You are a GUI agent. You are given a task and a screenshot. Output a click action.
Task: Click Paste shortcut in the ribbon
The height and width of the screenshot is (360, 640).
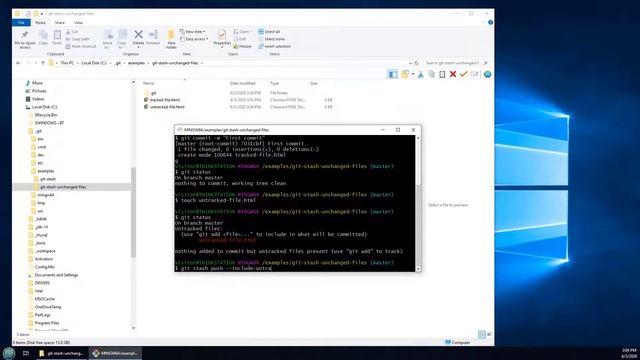pyautogui.click(x=81, y=47)
